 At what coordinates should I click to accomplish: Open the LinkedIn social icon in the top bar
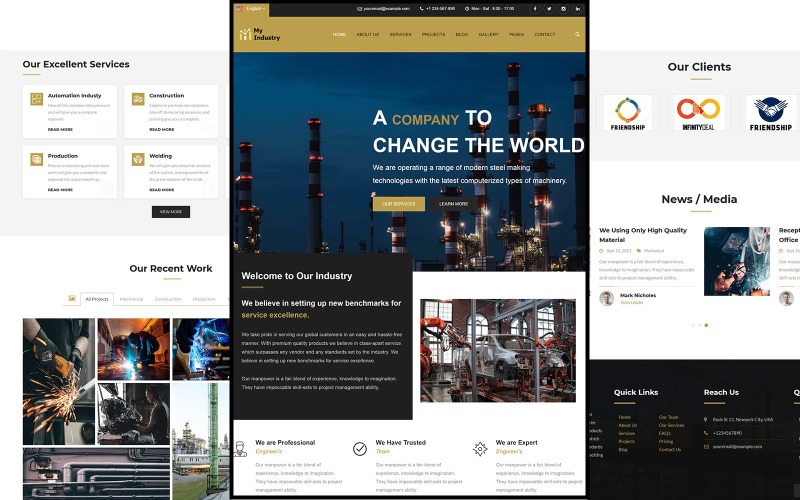pyautogui.click(x=578, y=9)
